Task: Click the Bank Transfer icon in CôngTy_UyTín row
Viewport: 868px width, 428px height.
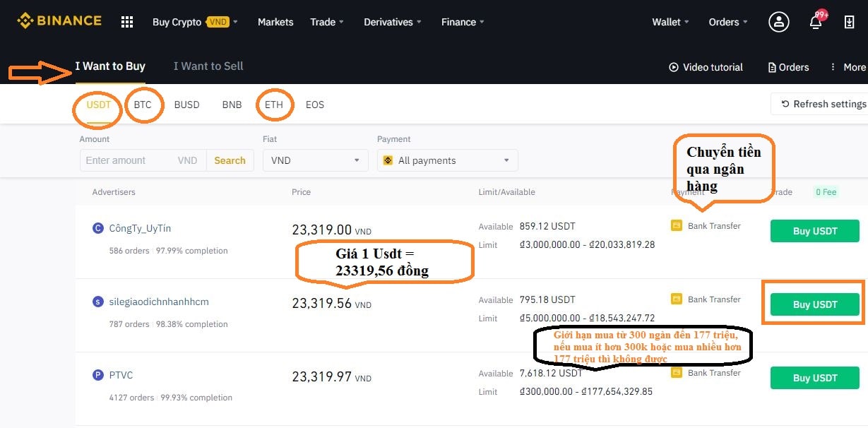Action: (677, 225)
